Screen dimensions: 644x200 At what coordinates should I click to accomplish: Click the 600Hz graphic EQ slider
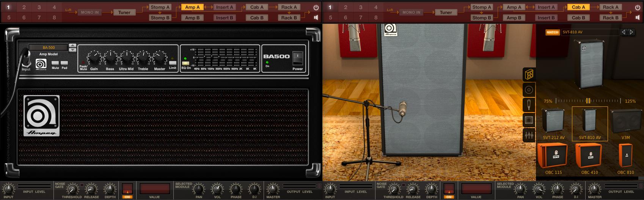(226, 57)
